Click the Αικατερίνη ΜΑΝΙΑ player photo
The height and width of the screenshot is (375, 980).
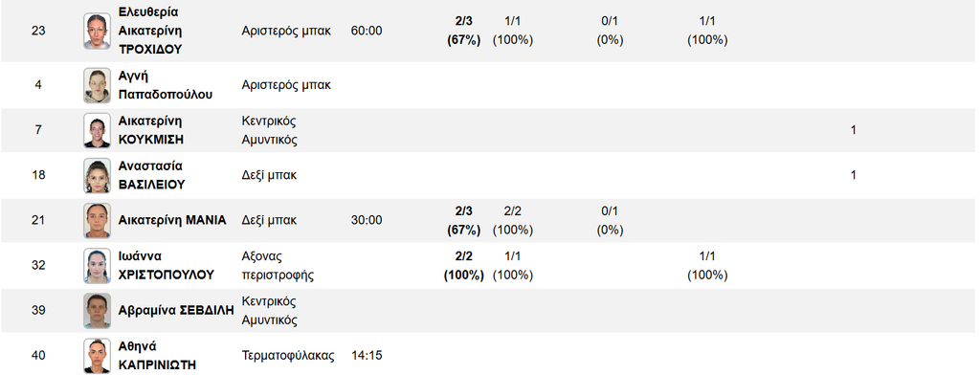tap(97, 221)
